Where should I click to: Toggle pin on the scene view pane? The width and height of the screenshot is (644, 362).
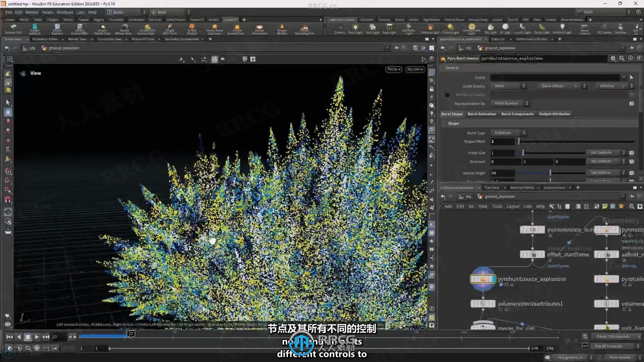click(397, 48)
